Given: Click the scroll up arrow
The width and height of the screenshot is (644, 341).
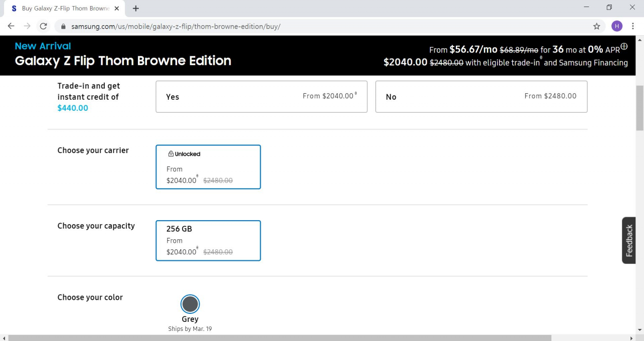Looking at the screenshot, I should coord(640,39).
